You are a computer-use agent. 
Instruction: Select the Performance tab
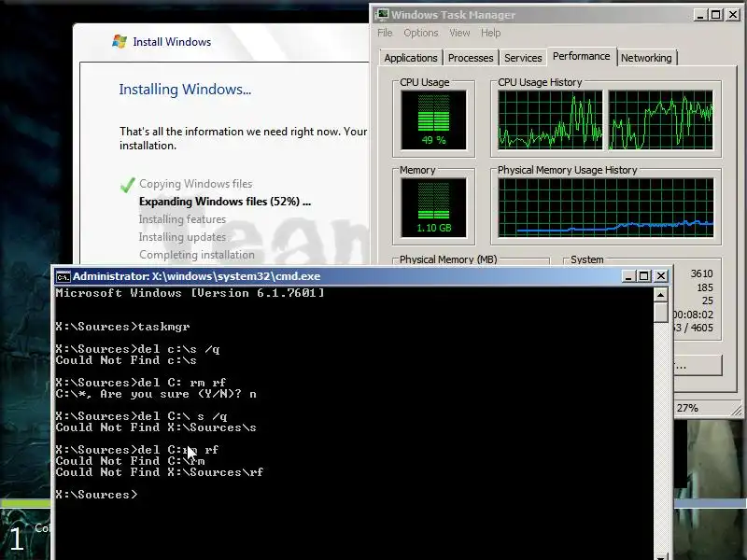581,56
